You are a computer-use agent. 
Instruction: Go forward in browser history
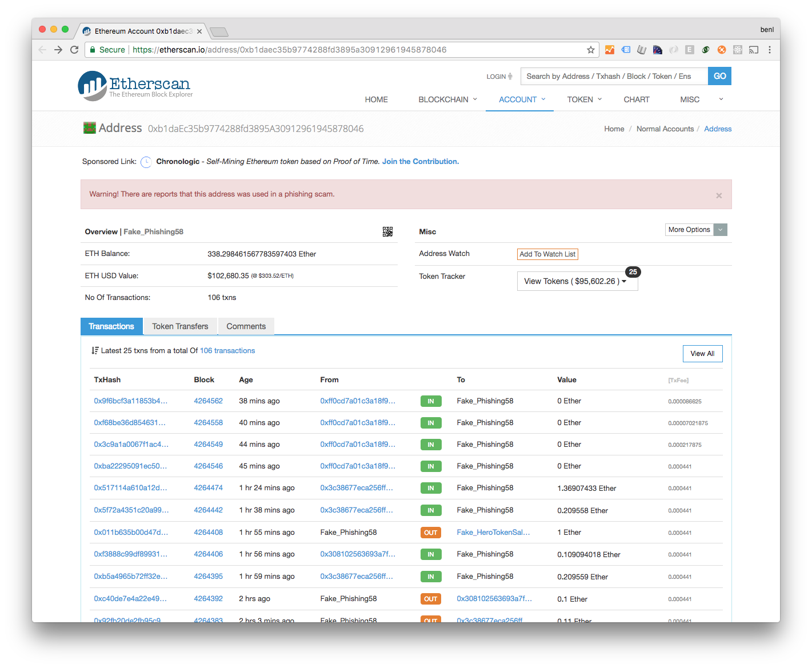point(58,50)
